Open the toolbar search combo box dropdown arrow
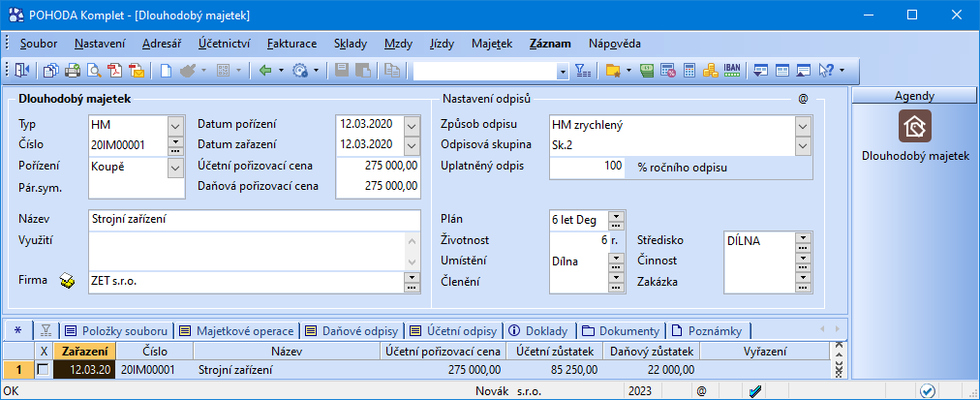This screenshot has width=980, height=400. 564,72
